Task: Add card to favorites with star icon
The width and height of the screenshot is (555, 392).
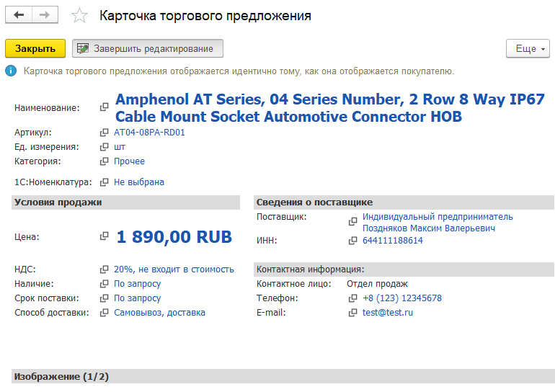Action: pyautogui.click(x=80, y=16)
